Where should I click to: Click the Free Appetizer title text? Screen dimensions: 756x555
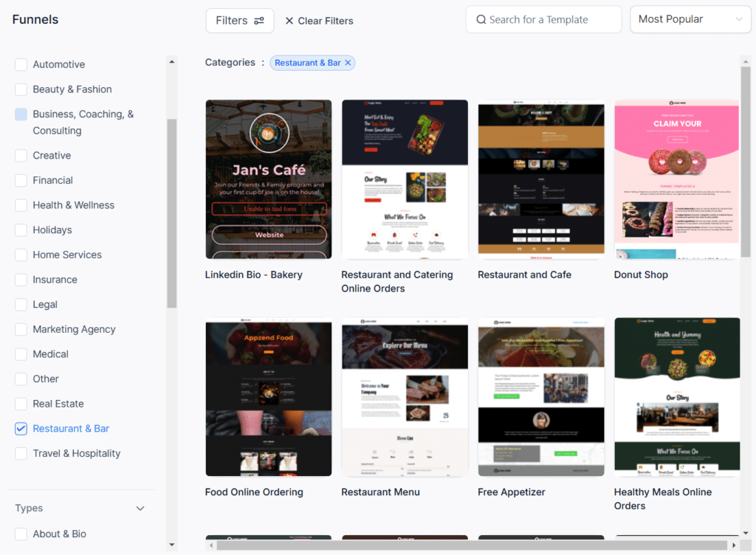[x=511, y=492]
